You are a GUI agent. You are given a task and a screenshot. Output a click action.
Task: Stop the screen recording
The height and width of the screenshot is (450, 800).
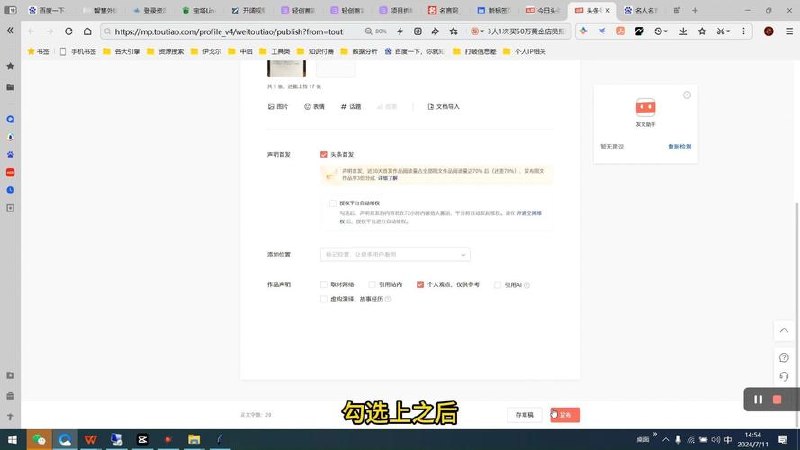[777, 399]
